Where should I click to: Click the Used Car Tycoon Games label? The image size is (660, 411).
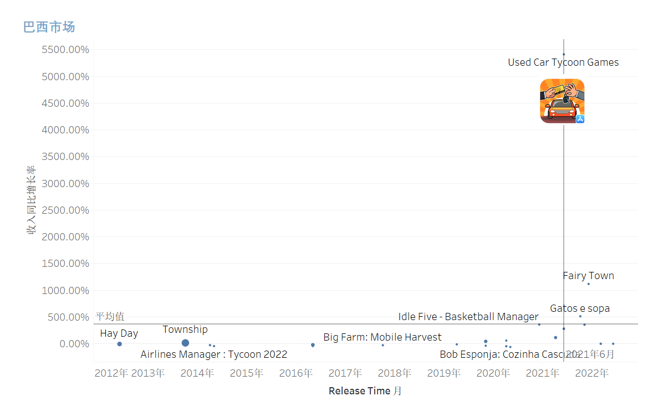click(562, 62)
